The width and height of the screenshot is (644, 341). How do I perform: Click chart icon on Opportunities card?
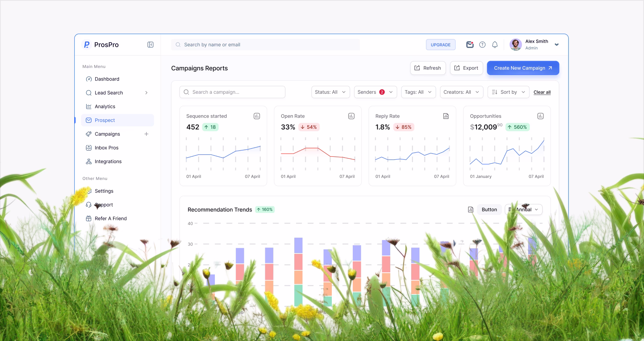[540, 116]
